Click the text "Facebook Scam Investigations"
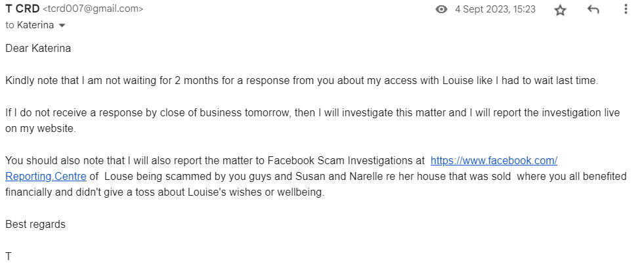644x264 pixels. pyautogui.click(x=344, y=160)
